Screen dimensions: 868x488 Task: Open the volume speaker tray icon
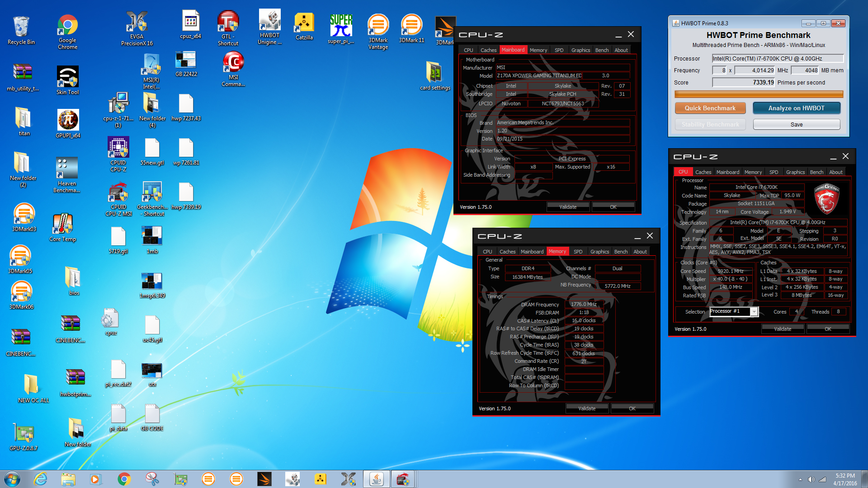point(811,479)
